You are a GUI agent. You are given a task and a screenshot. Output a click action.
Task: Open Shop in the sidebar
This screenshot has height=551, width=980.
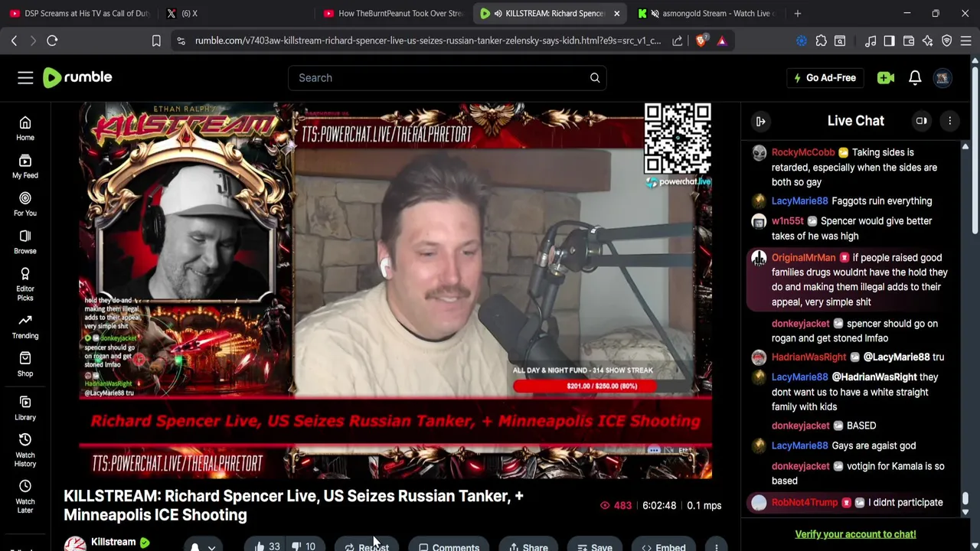click(x=25, y=365)
